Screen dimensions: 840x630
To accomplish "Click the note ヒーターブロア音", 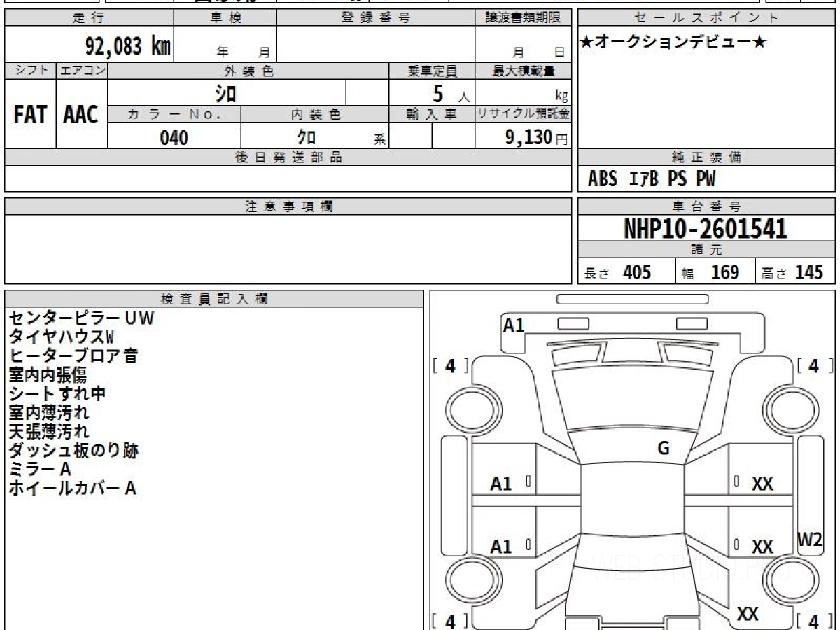I will click(x=73, y=356).
